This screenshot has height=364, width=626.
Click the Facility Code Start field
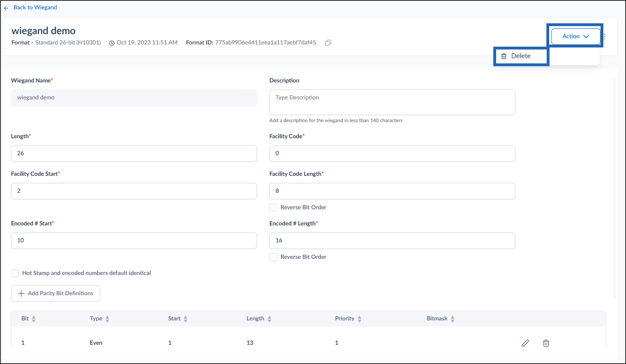pyautogui.click(x=134, y=191)
